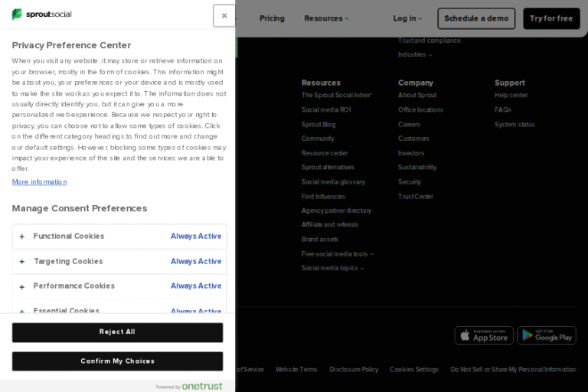
Task: Click Schedule a demo button
Action: pyautogui.click(x=476, y=18)
